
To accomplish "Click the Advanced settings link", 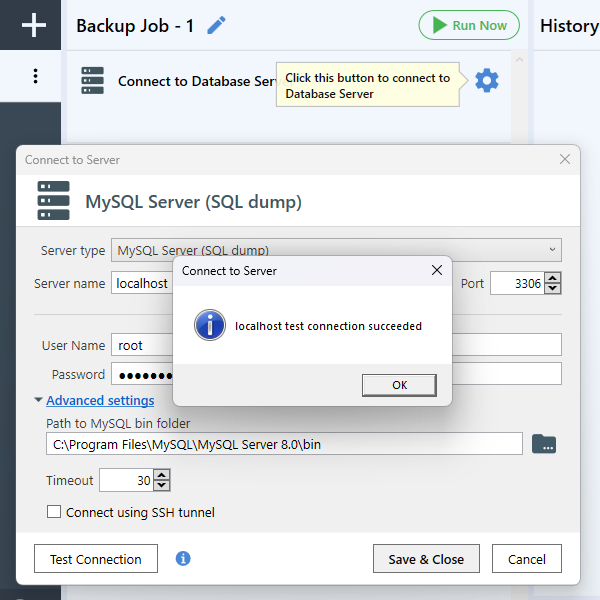I will [100, 400].
